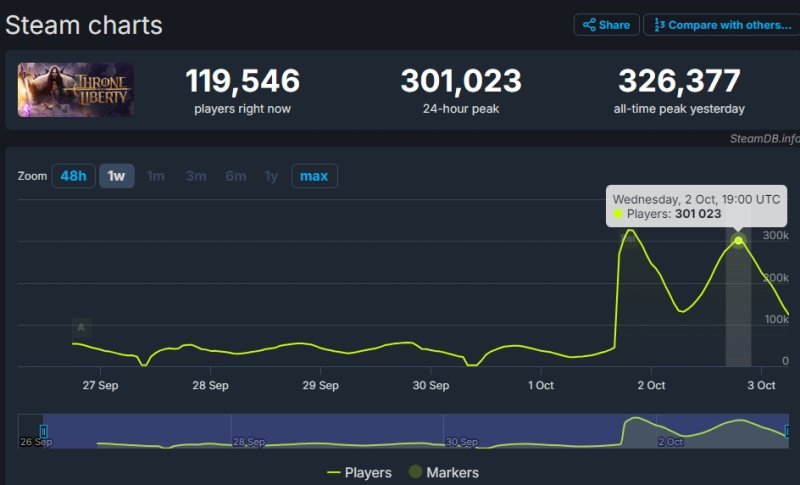This screenshot has width=800, height=485.
Task: Click the Throne and Liberty game thumbnail
Action: pos(75,90)
